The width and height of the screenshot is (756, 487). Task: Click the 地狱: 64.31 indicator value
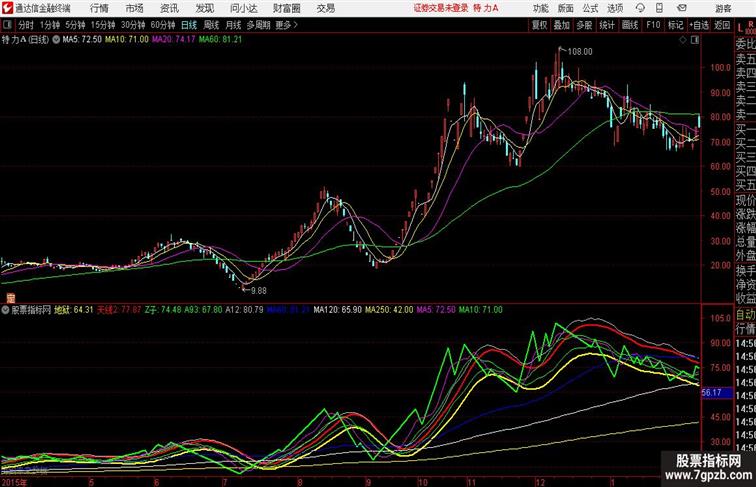(74, 310)
